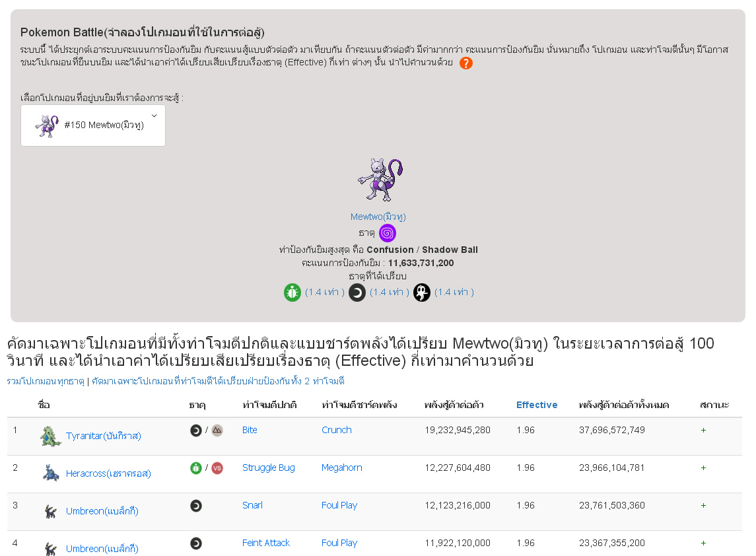Click Tyranitar's Dark type icon
Image resolution: width=756 pixels, height=556 pixels.
coord(195,430)
